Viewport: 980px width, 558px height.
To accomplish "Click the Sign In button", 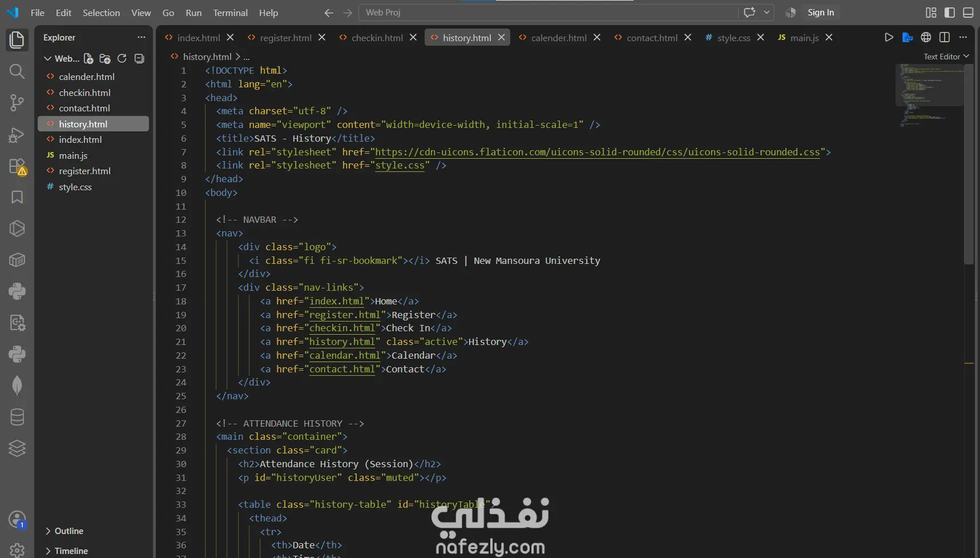I will (820, 13).
